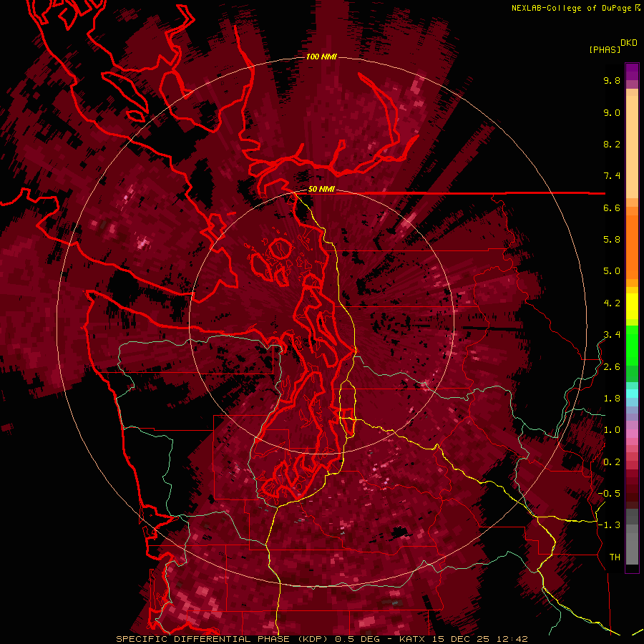This screenshot has height=644, width=644.
Task: Select the 5.8 scale value
Action: (612, 239)
